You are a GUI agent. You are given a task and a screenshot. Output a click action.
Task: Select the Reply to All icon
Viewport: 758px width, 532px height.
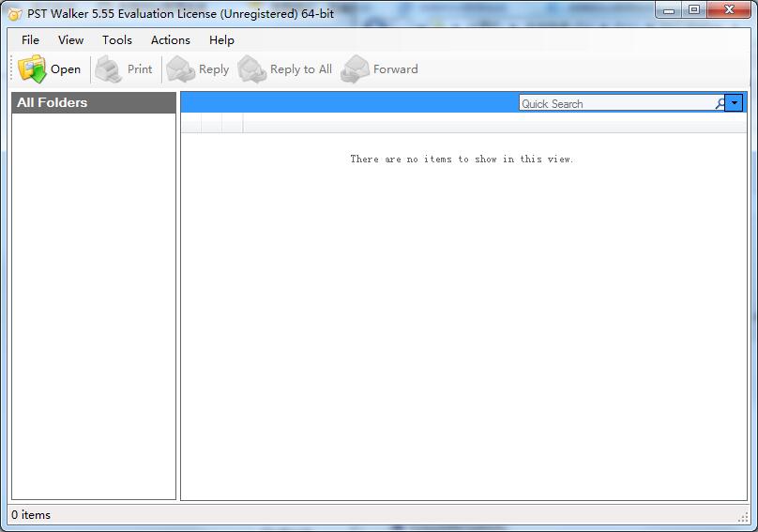click(x=252, y=69)
